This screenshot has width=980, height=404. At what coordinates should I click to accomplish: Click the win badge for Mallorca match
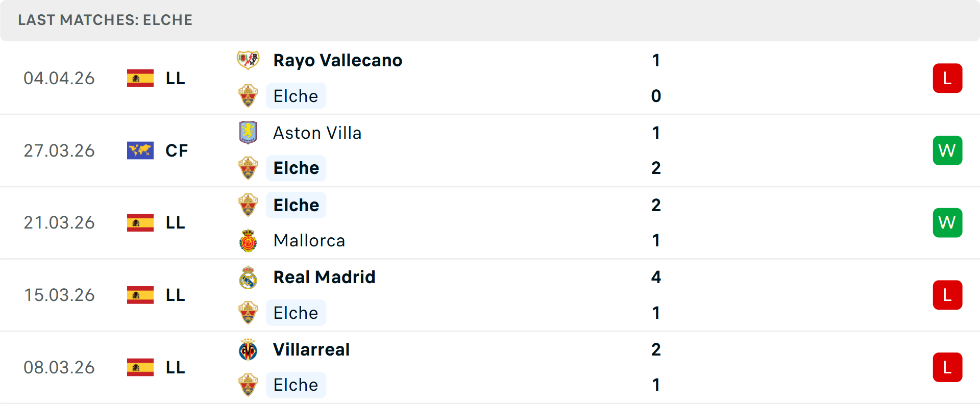pos(947,222)
